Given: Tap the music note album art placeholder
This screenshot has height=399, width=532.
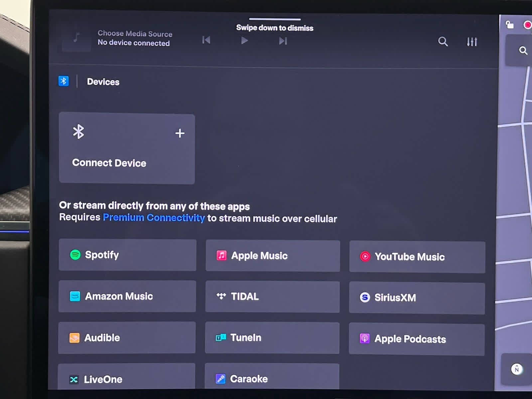Looking at the screenshot, I should 76,38.
